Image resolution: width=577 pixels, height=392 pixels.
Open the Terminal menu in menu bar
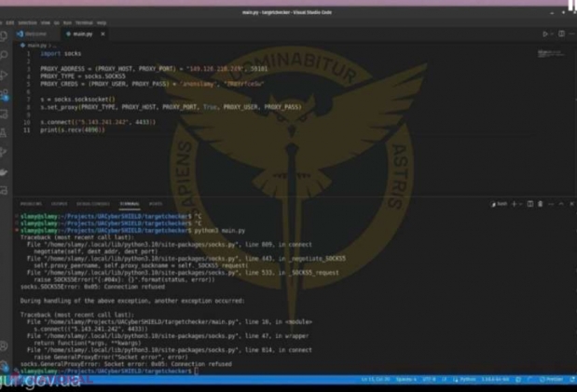(86, 21)
